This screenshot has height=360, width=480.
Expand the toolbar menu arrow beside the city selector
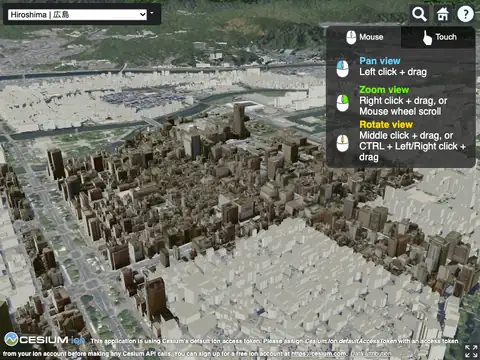[x=152, y=14]
